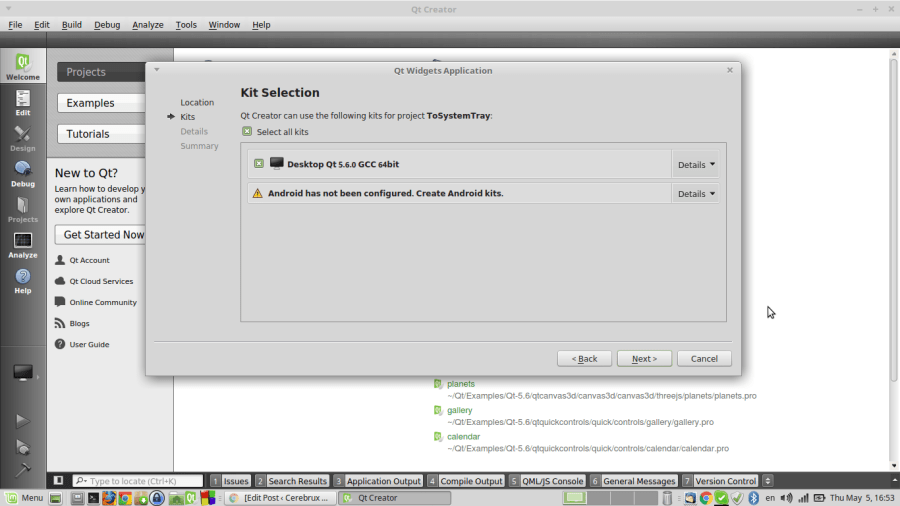Open Edit mode in sidebar
The width and height of the screenshot is (900, 506).
pyautogui.click(x=22, y=103)
